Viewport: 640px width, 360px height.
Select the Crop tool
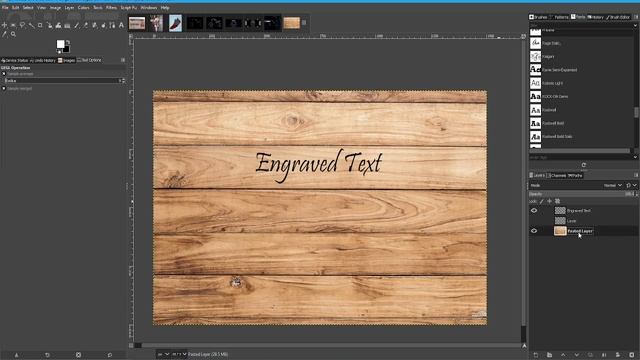[40, 25]
